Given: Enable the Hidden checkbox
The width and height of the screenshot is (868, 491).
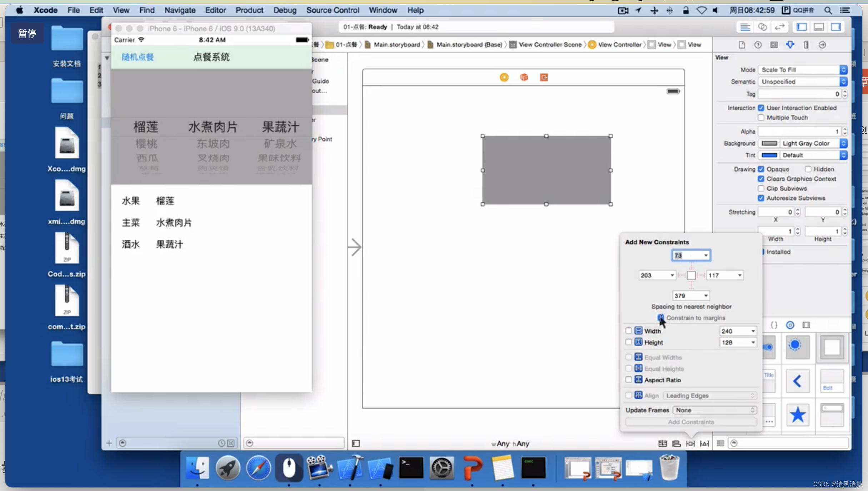Looking at the screenshot, I should click(x=808, y=169).
